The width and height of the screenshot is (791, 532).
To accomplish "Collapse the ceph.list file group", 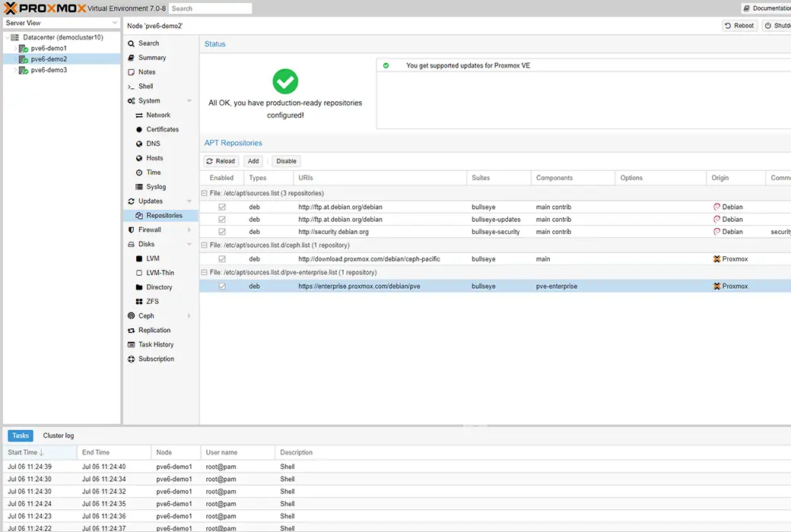I will coord(205,245).
